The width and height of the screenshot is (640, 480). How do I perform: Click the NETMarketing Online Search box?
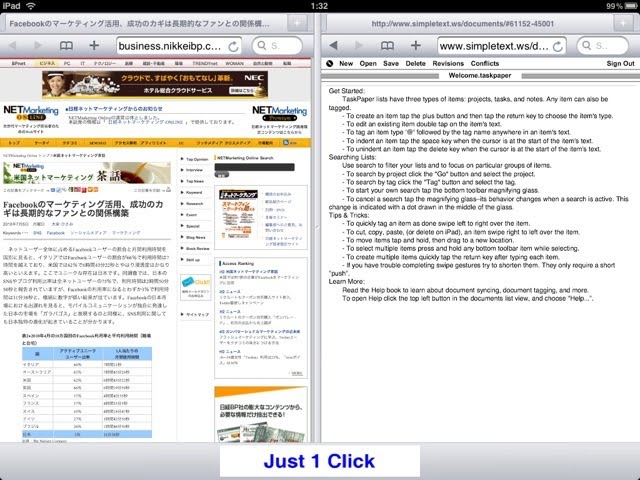pos(254,167)
